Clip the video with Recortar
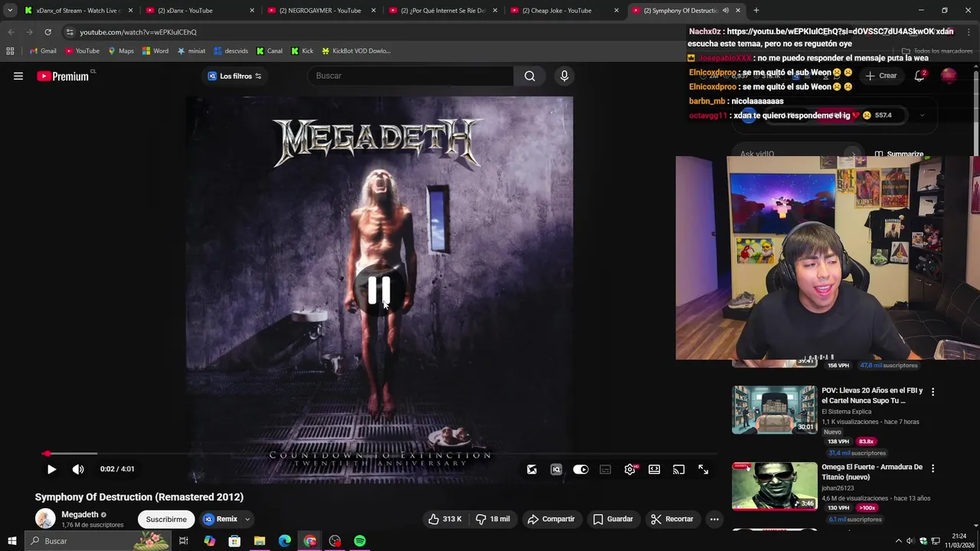The height and width of the screenshot is (551, 980). [672, 519]
